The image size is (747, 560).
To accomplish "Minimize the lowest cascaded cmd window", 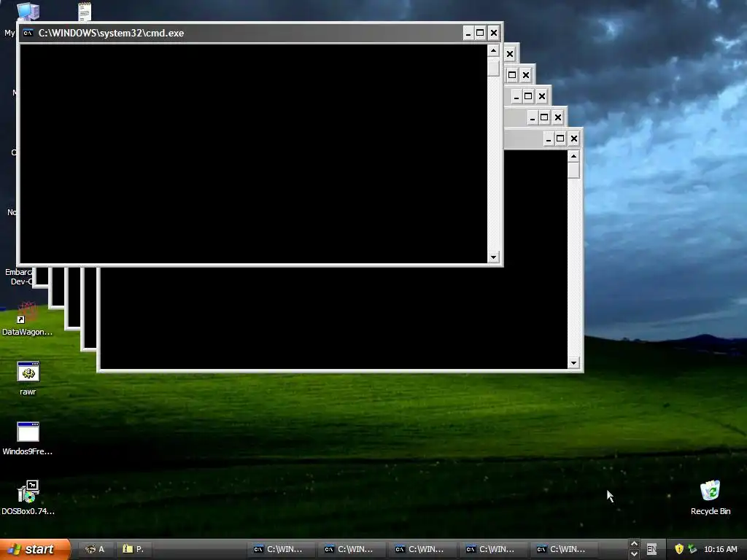I will (x=549, y=139).
